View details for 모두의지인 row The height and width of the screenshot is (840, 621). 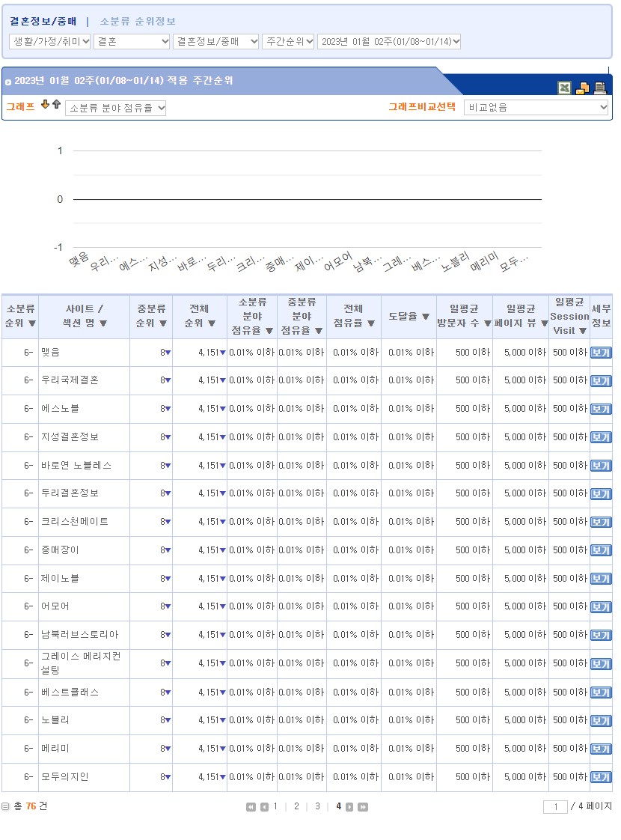[600, 777]
